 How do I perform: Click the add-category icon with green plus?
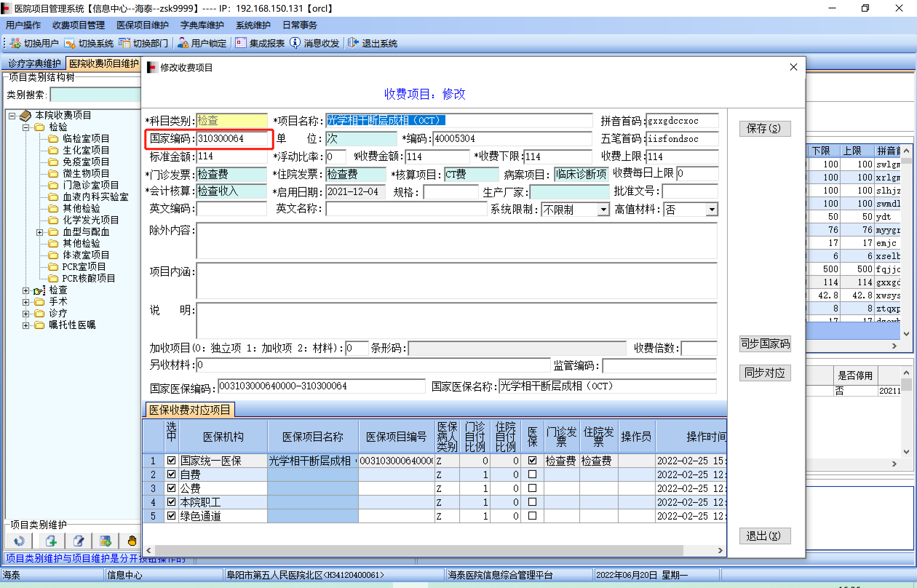(51, 541)
